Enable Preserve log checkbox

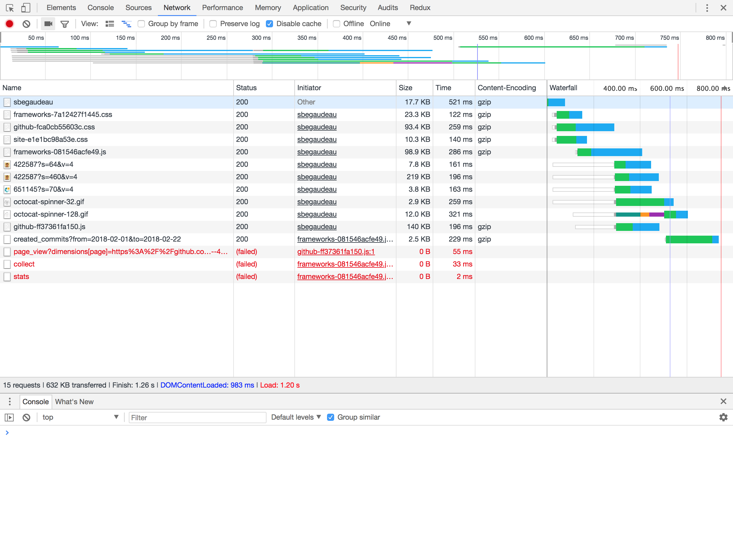click(x=213, y=24)
